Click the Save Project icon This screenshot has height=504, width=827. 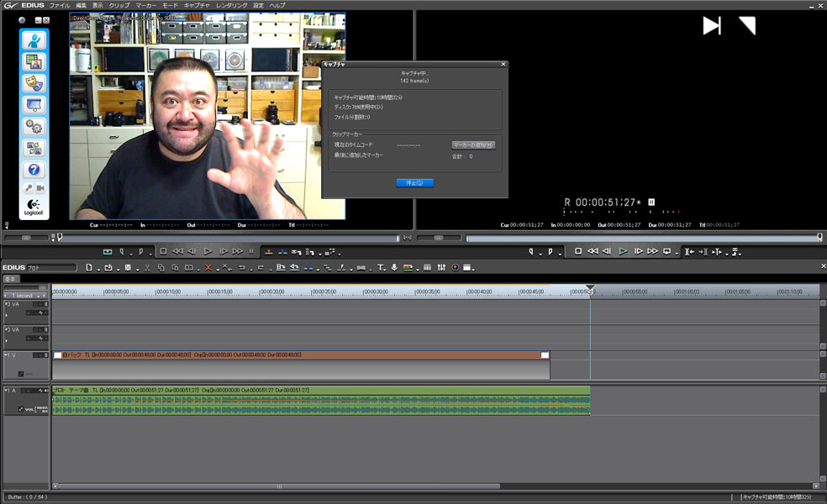128,268
